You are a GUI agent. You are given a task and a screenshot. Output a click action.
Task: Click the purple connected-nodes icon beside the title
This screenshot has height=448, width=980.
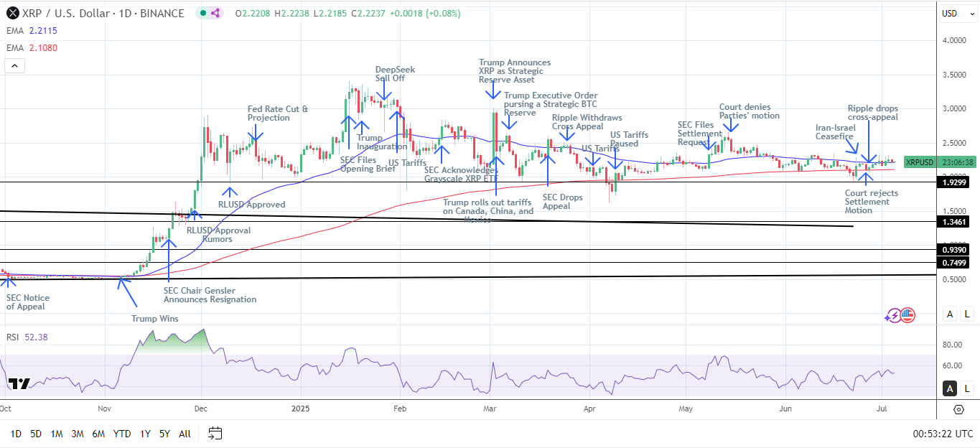pos(216,13)
